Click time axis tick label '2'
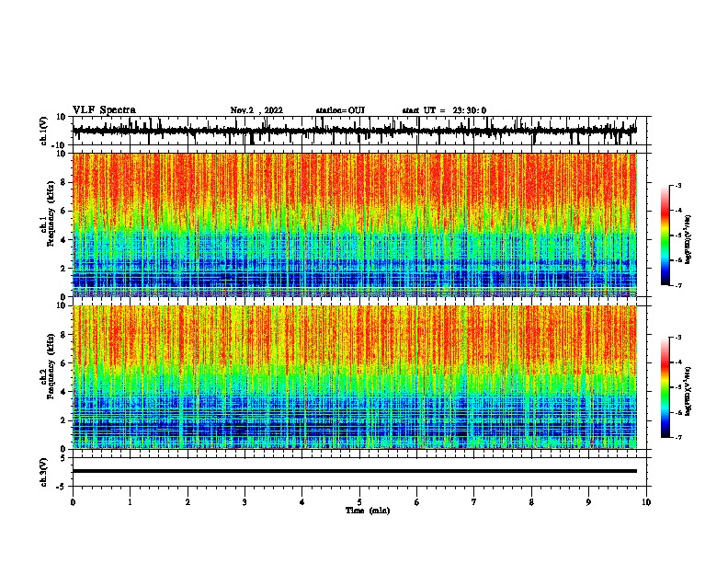Viewport: 728px width, 563px height. pos(188,502)
